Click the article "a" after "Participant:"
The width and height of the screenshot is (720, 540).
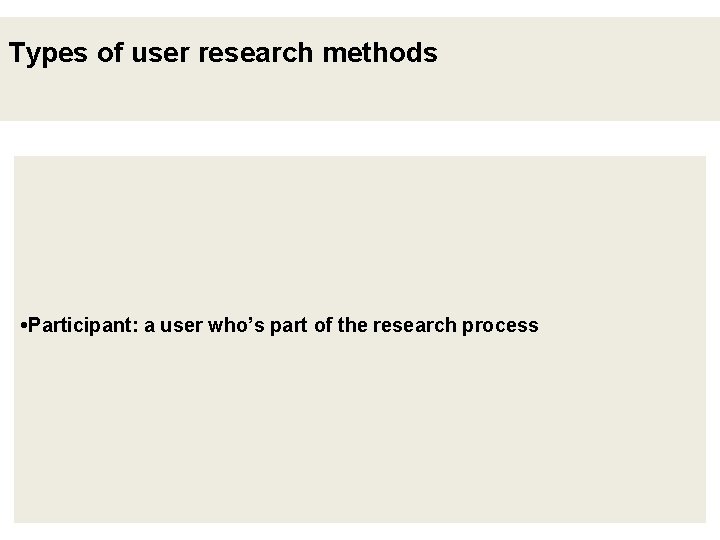point(149,326)
